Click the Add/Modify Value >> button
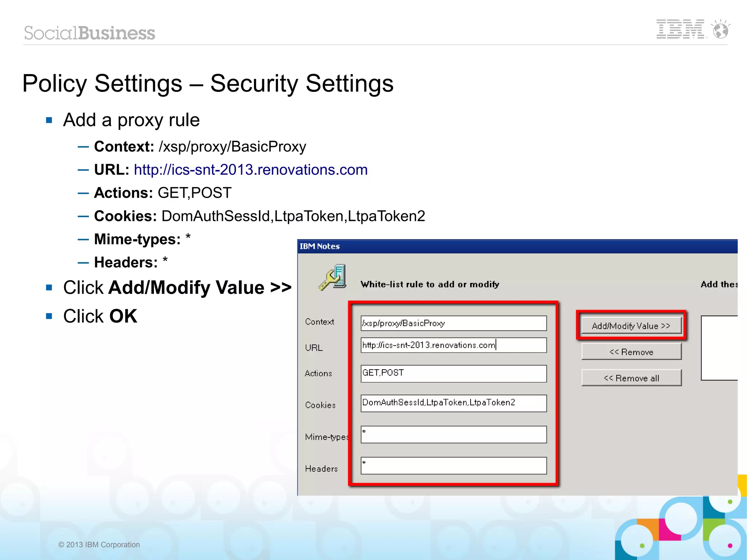 631,325
